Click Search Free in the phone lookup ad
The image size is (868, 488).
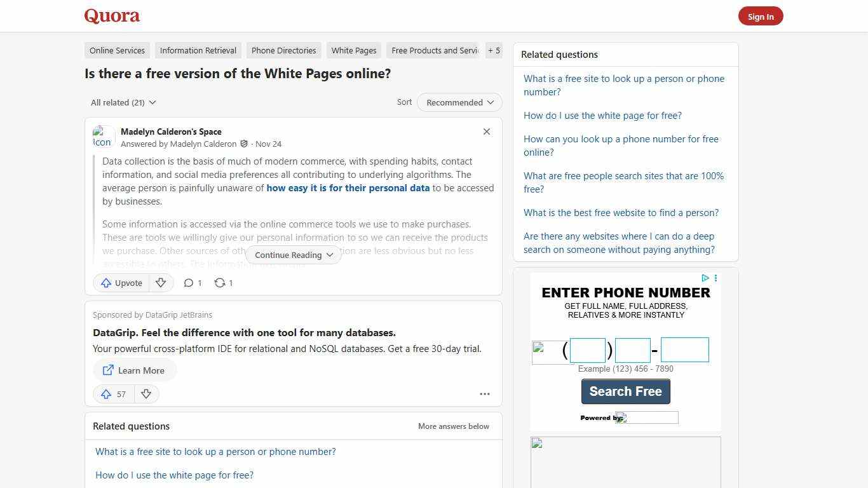tap(625, 391)
